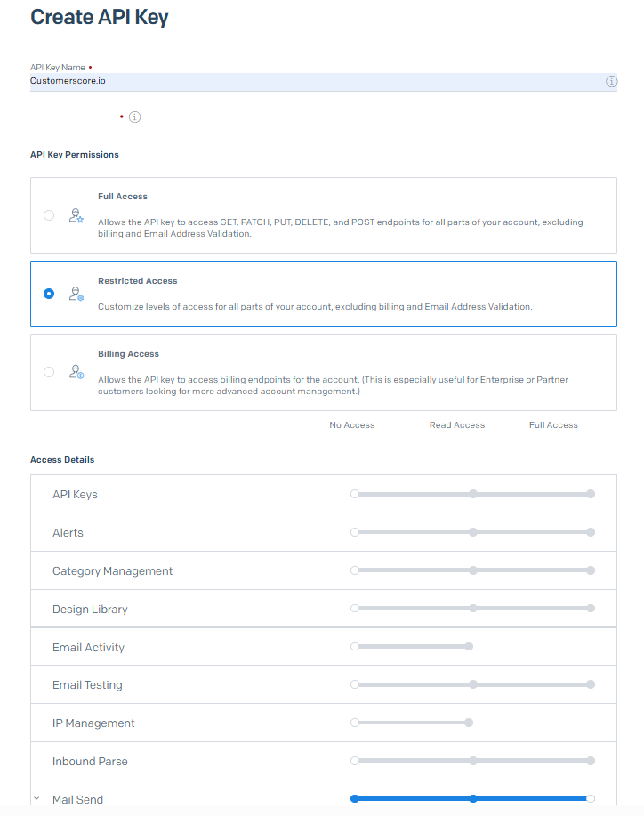This screenshot has height=816, width=644.
Task: Click the IP Management slider handle
Action: (x=355, y=723)
